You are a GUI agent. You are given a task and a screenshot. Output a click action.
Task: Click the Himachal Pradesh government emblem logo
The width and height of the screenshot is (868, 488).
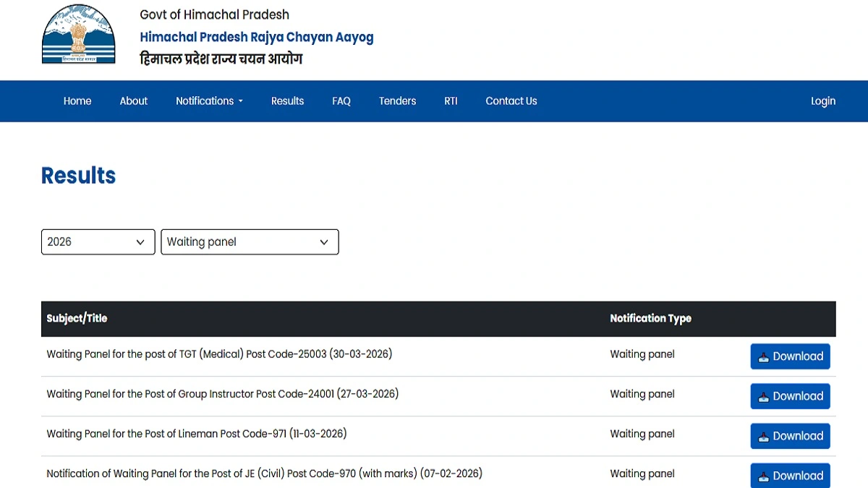79,34
